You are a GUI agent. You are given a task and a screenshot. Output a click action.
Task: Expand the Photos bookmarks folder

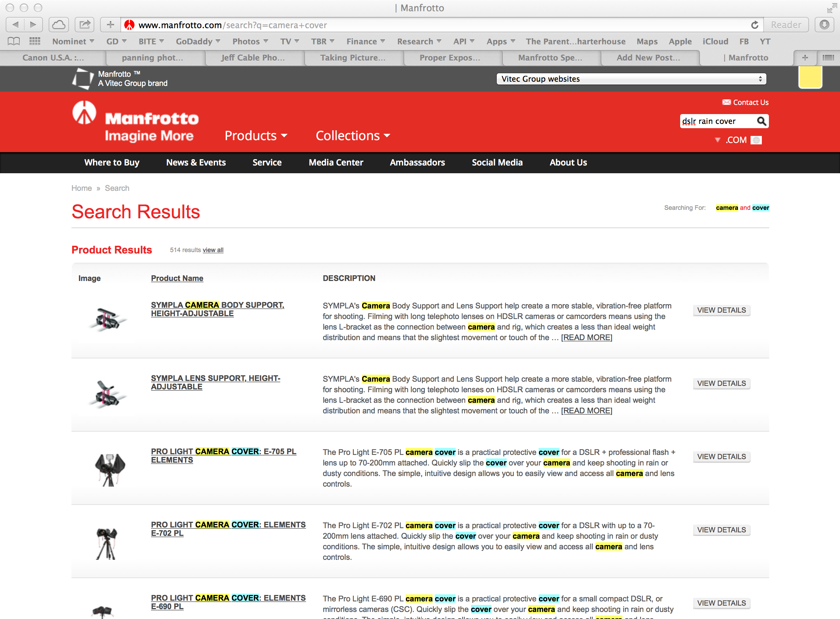click(250, 41)
